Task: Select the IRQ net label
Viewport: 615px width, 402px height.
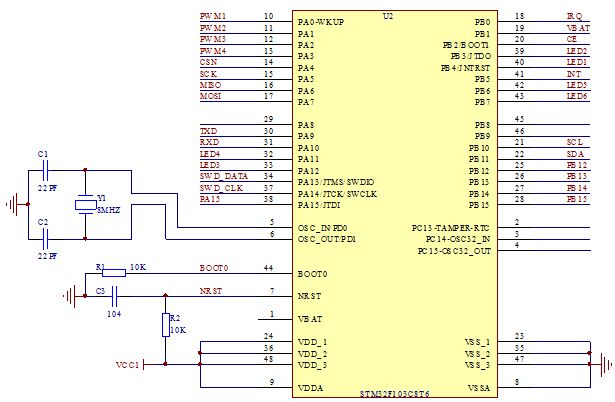Action: point(575,16)
